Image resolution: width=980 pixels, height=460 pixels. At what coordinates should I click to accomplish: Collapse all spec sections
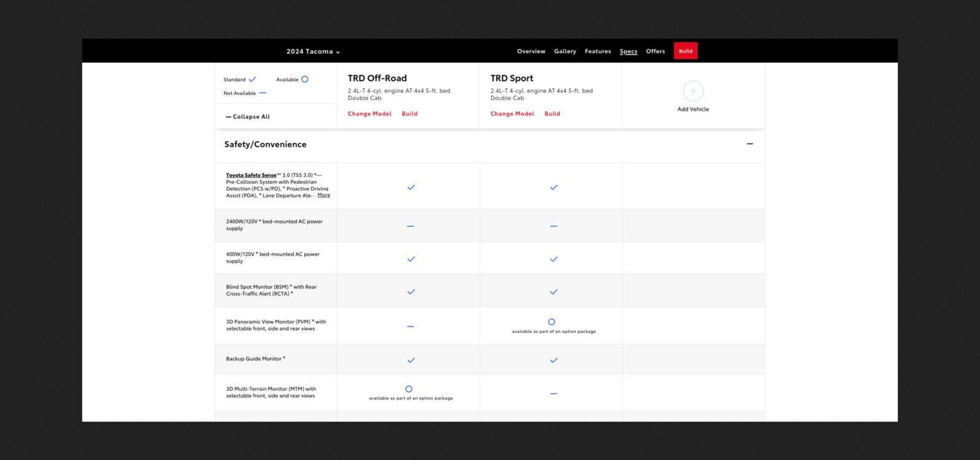click(248, 117)
